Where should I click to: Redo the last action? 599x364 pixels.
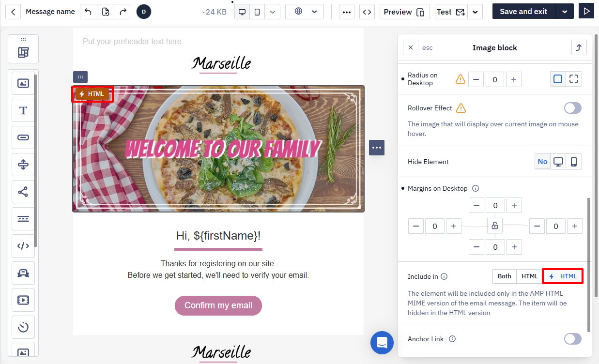coord(123,12)
